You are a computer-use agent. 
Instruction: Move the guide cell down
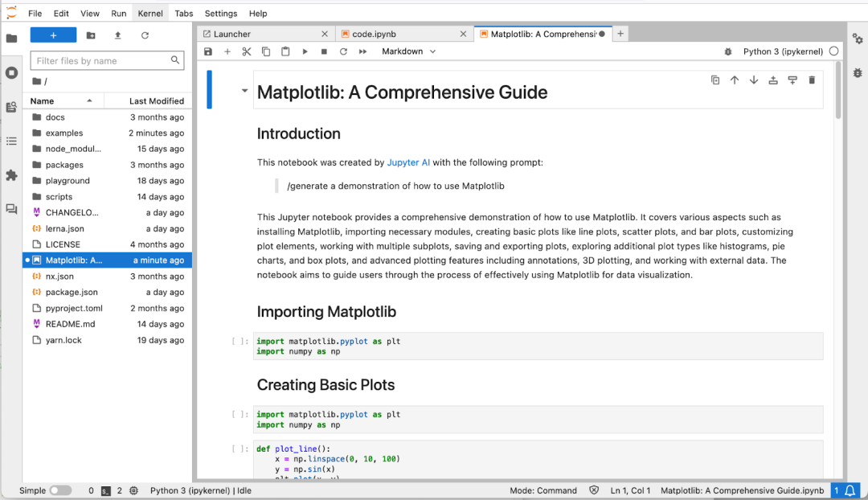pyautogui.click(x=753, y=80)
